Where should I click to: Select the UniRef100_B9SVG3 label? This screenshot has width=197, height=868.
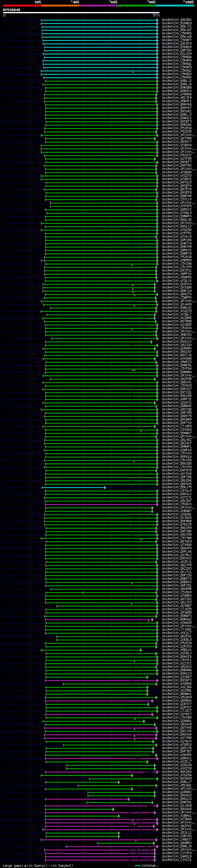[x=177, y=559]
